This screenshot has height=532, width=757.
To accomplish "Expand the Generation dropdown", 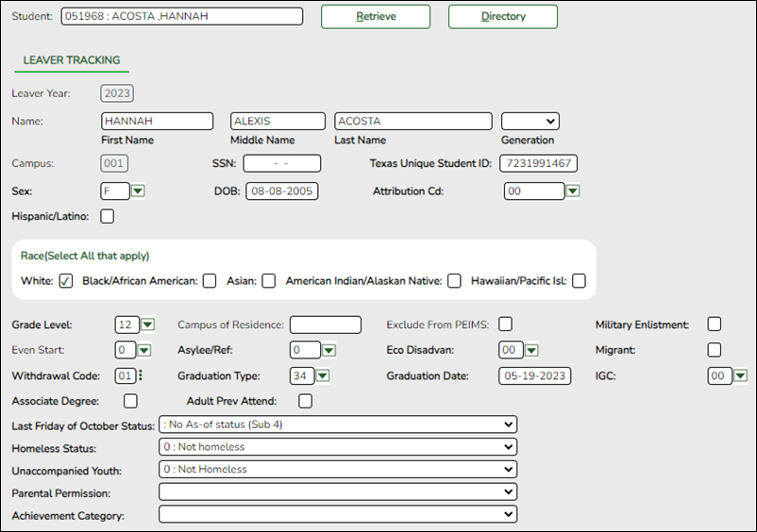I will click(530, 121).
